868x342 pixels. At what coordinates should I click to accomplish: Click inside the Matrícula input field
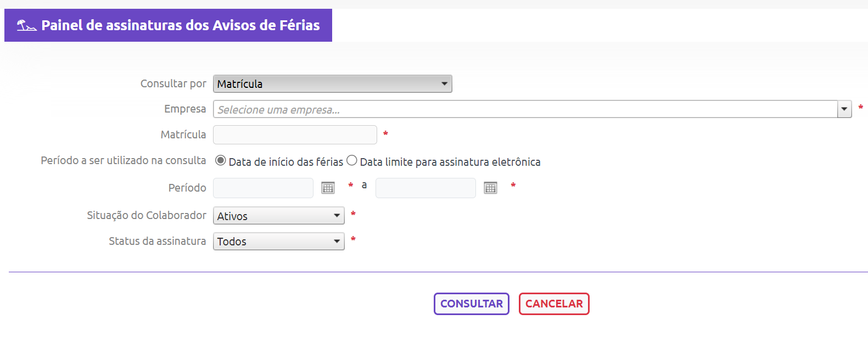pos(295,134)
